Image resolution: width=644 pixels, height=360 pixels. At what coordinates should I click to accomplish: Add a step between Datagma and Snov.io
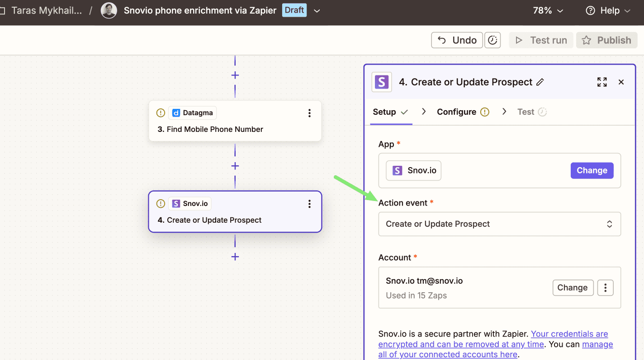235,166
